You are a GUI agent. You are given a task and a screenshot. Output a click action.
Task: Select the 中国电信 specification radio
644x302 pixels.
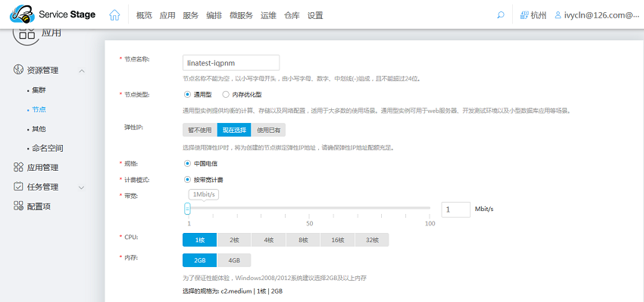click(x=188, y=163)
